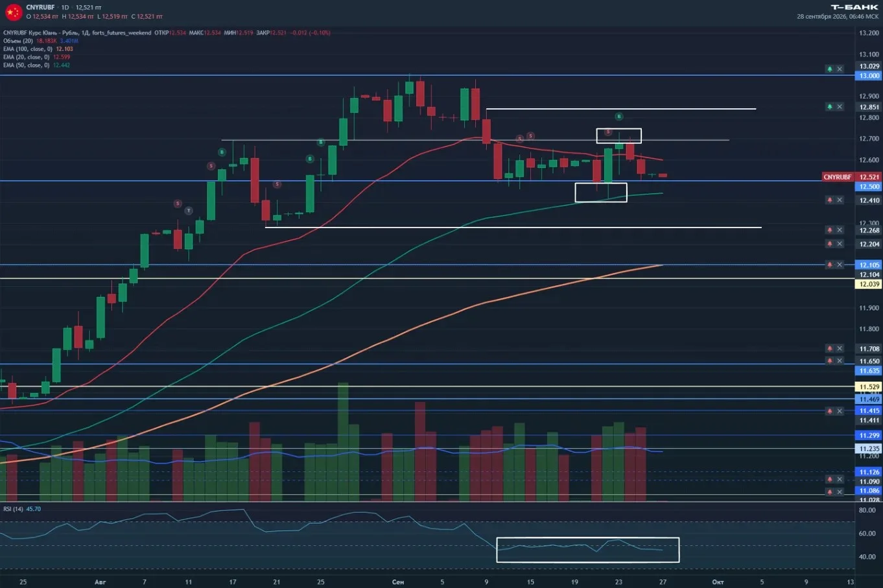Remove the 11.708 price alert
The width and height of the screenshot is (883, 588).
pos(840,348)
